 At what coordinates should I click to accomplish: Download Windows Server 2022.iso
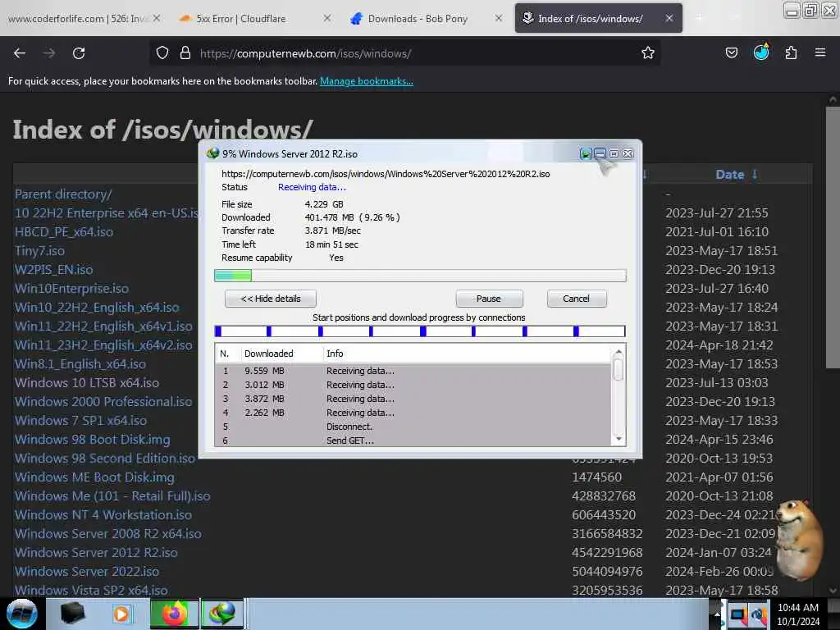pos(87,572)
